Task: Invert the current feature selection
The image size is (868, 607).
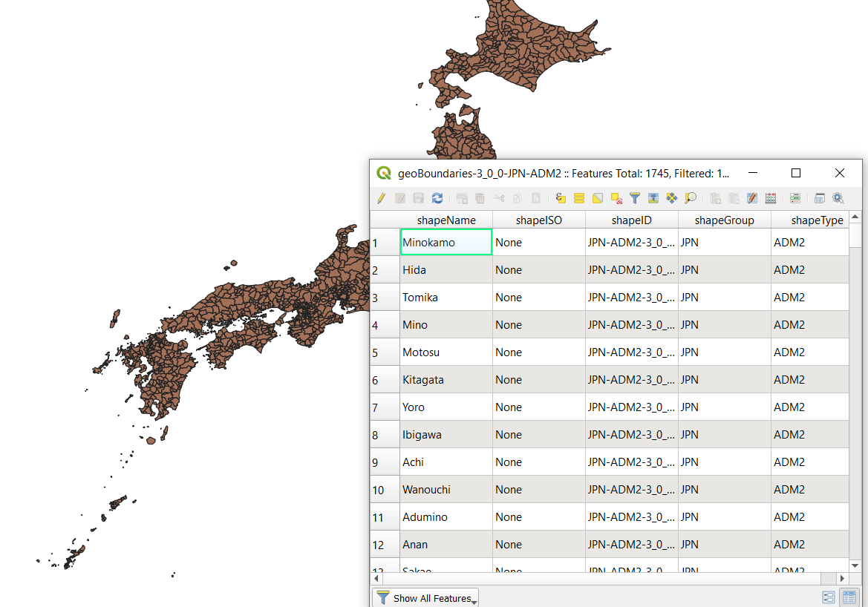Action: (597, 197)
